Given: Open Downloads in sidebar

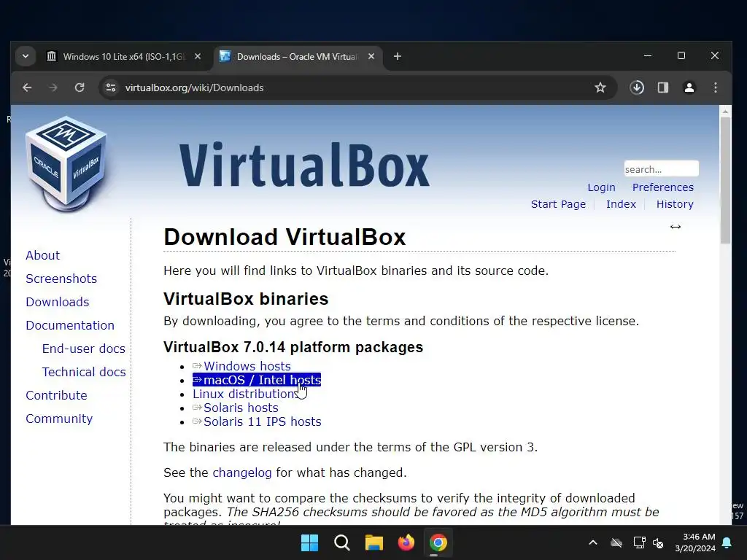Looking at the screenshot, I should [58, 302].
